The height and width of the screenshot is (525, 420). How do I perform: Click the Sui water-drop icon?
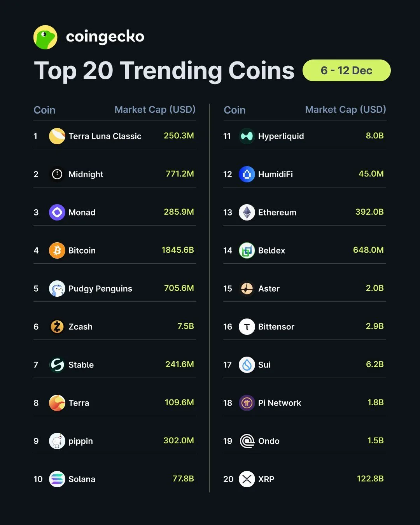point(247,365)
